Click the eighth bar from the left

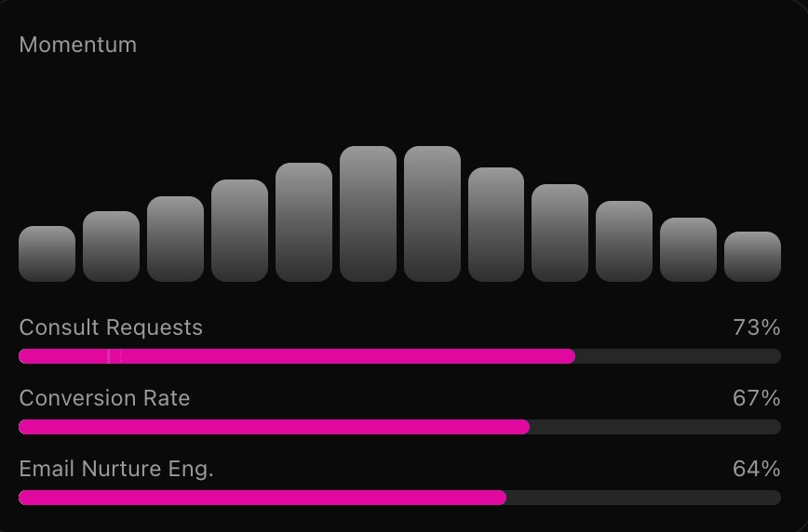(496, 224)
